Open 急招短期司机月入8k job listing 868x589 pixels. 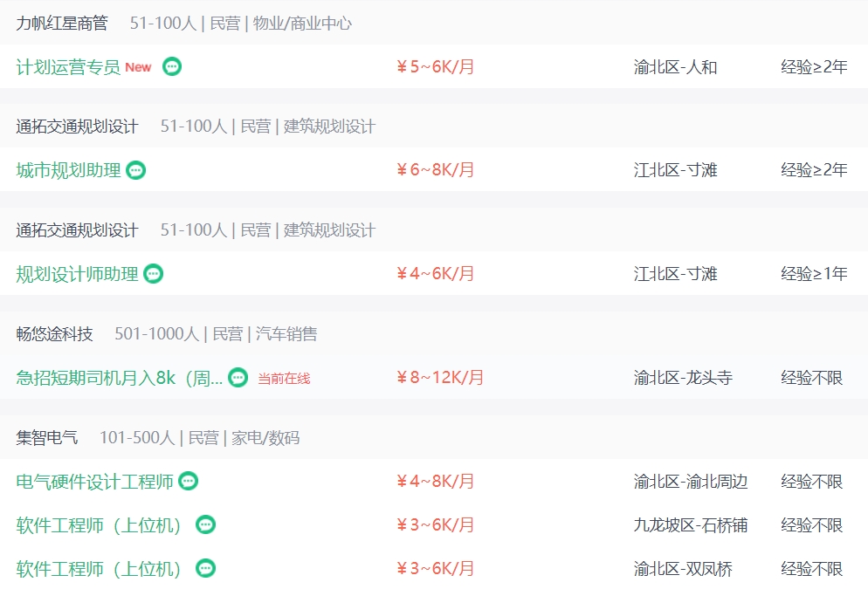(x=119, y=378)
